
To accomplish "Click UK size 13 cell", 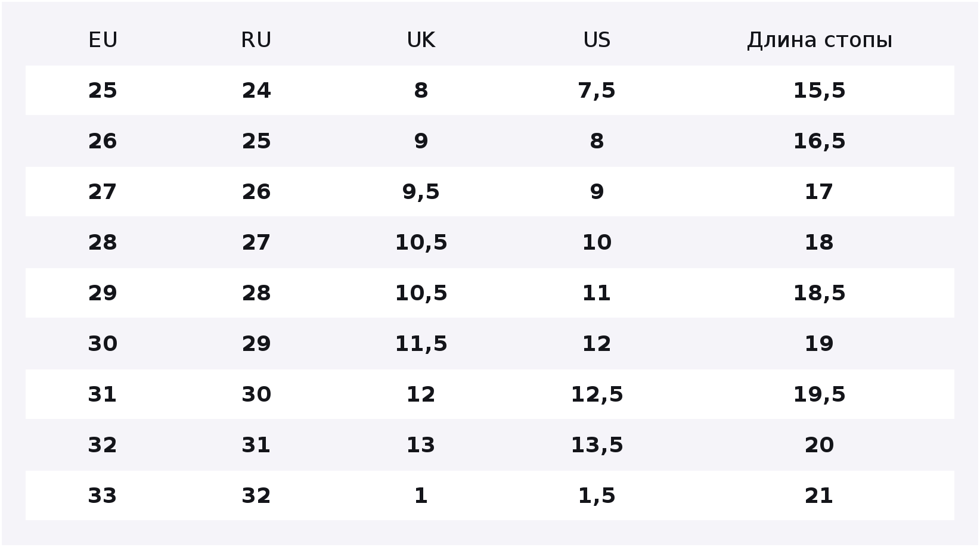I will coord(421,445).
